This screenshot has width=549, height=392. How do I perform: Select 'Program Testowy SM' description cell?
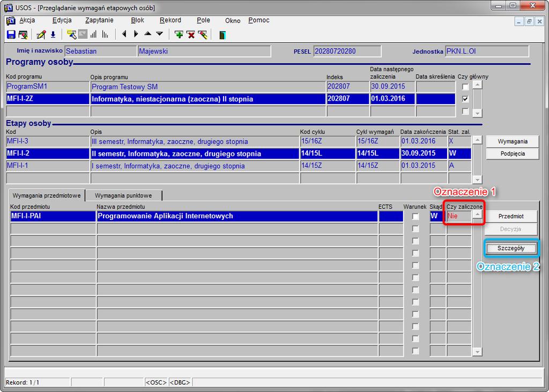pyautogui.click(x=208, y=86)
